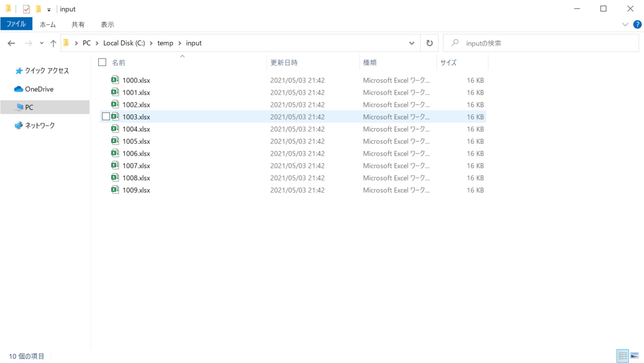Open the ribbon help question mark
Image resolution: width=644 pixels, height=363 pixels.
[638, 24]
